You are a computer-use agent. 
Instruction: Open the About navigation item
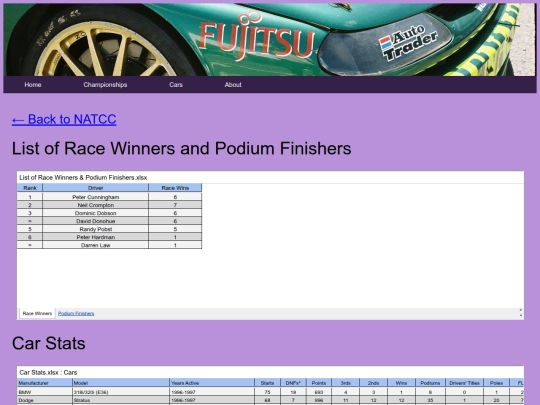pos(233,85)
